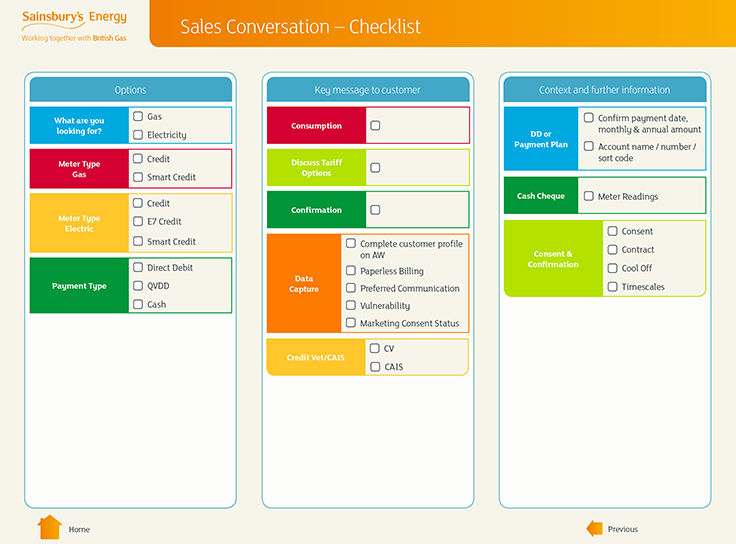Enable Direct Debit payment type
The image size is (736, 544).
[x=138, y=268]
